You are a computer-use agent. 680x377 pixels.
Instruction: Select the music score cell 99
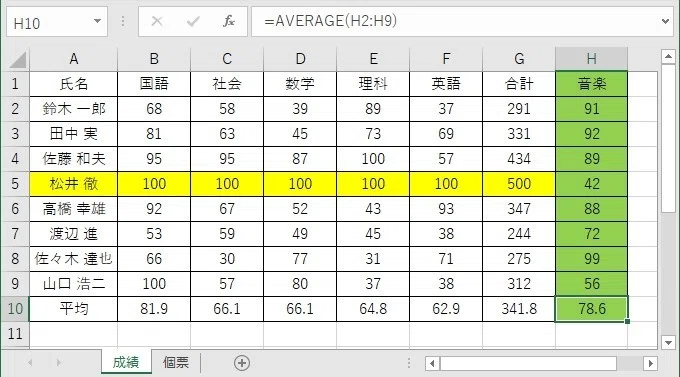[592, 259]
